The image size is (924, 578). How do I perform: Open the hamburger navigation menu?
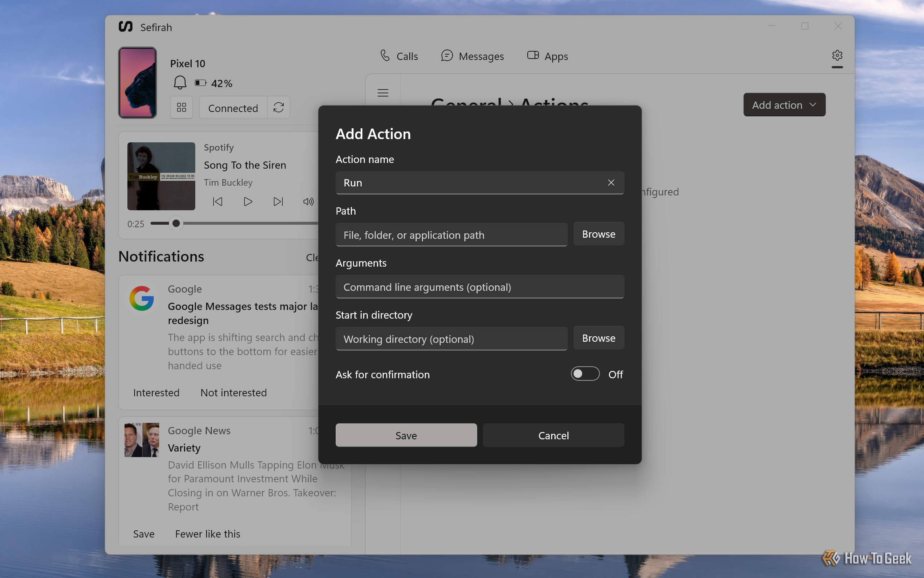(383, 93)
